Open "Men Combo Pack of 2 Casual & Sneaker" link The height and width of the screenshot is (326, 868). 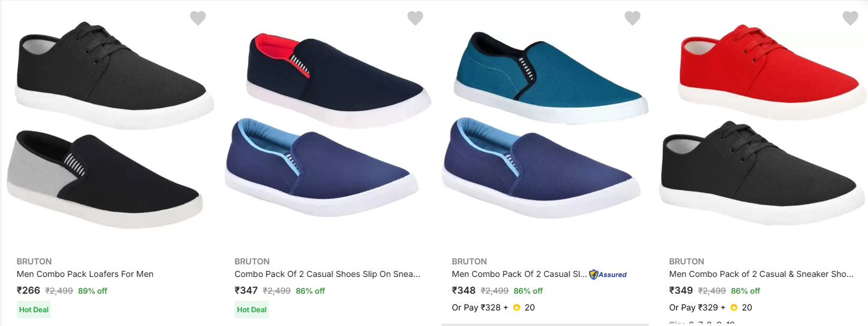(x=761, y=274)
